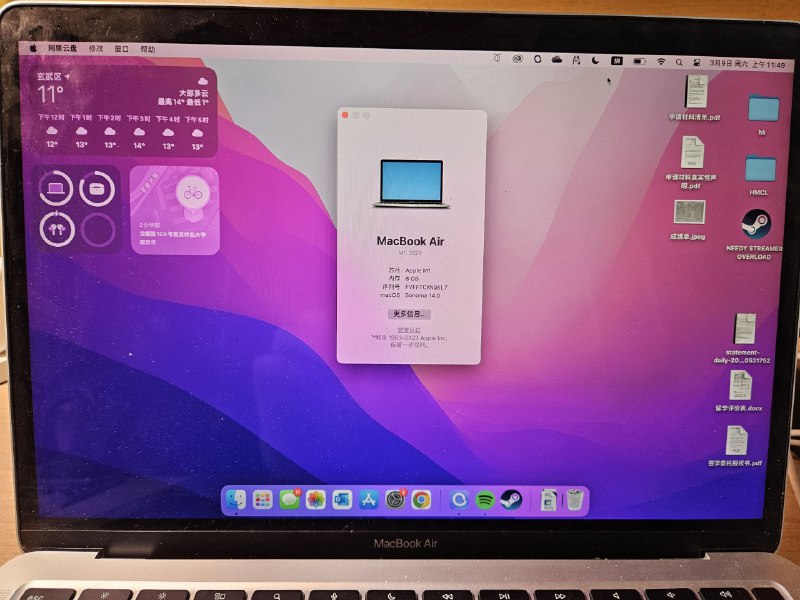Open the Wi-Fi status menu
Viewport: 800px width, 600px height.
click(x=662, y=60)
